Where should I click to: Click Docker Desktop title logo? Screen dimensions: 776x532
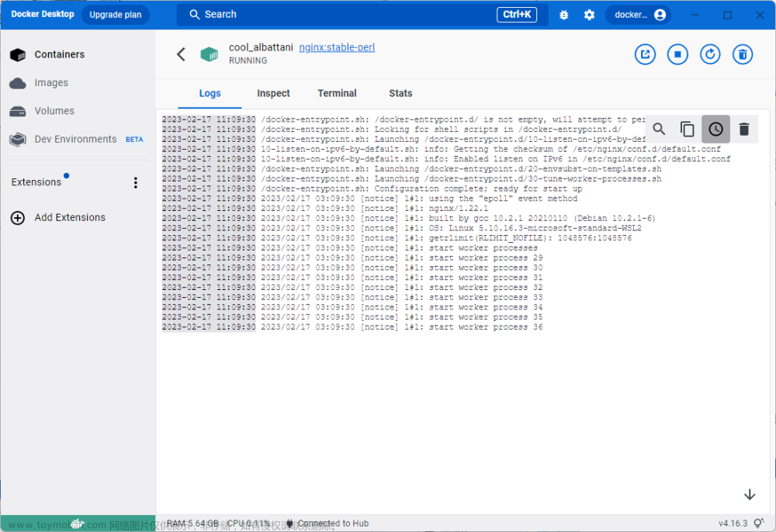coord(43,14)
